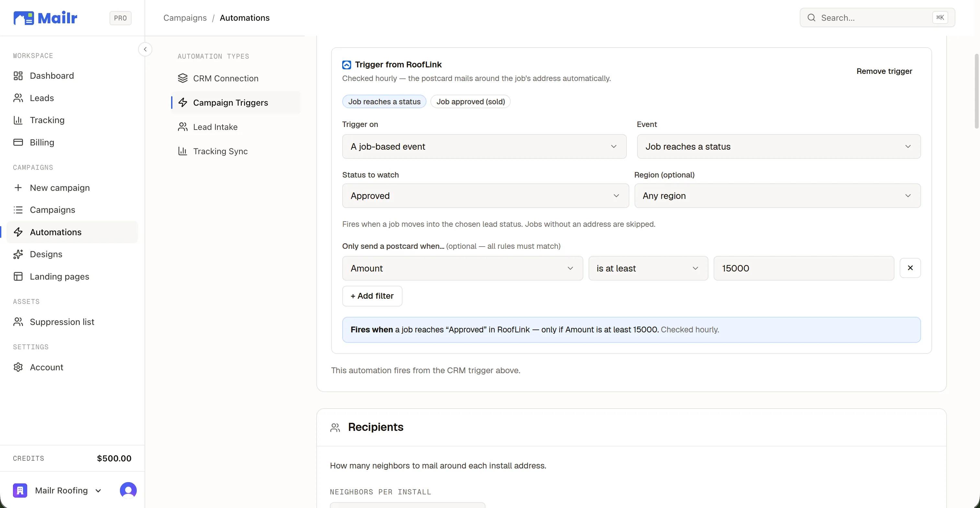Click the PRO plan badge

pos(120,18)
